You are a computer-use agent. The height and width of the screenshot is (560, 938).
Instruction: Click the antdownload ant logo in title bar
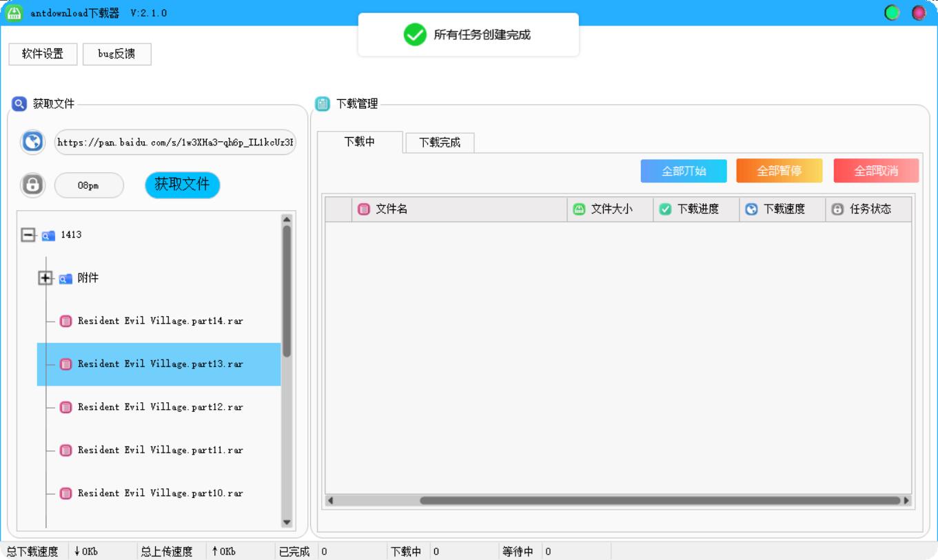(x=13, y=12)
